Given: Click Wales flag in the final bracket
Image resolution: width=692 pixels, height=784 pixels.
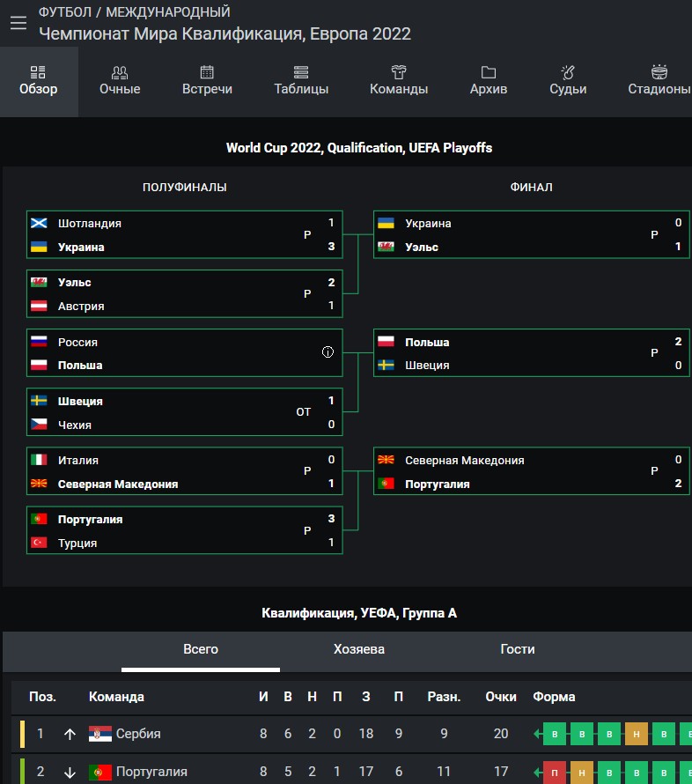Looking at the screenshot, I should tap(386, 247).
